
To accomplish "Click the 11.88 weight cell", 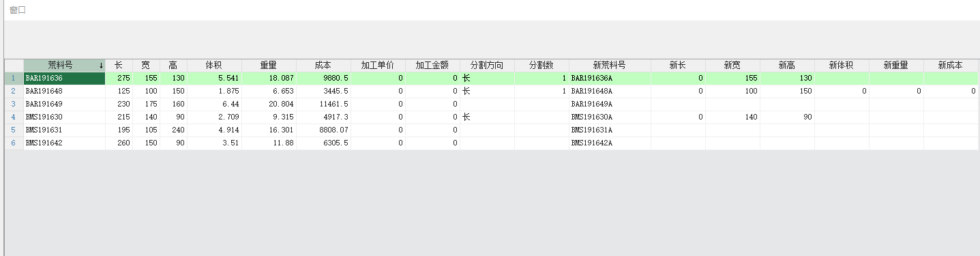I will (269, 143).
